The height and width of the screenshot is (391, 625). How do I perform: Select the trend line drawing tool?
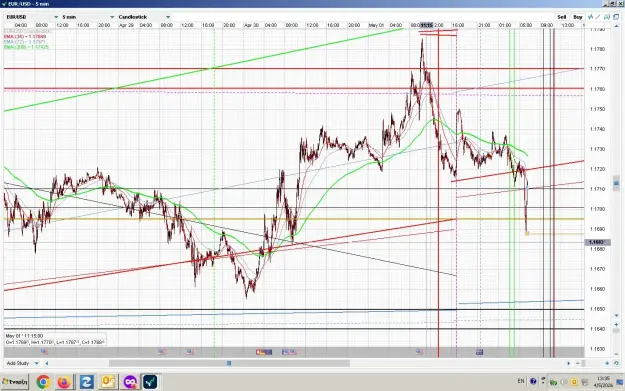(x=598, y=17)
